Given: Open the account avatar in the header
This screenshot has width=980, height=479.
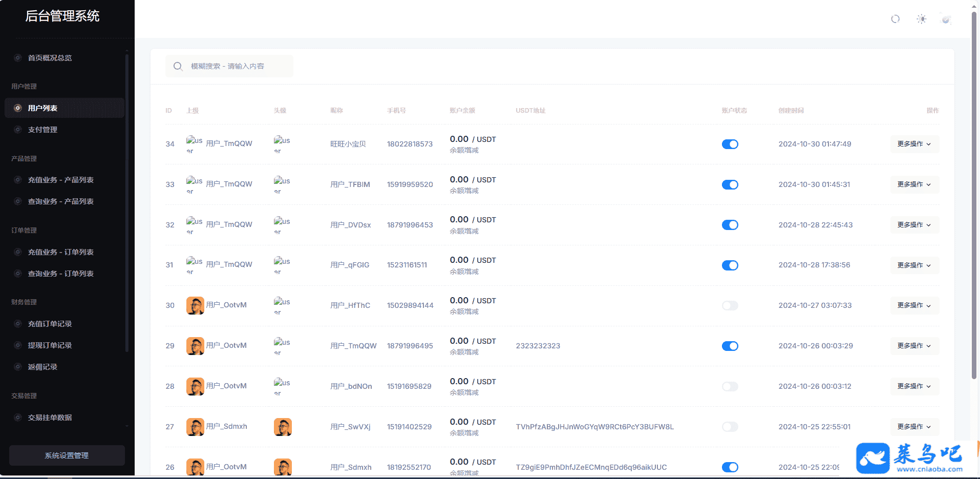Looking at the screenshot, I should pyautogui.click(x=946, y=19).
